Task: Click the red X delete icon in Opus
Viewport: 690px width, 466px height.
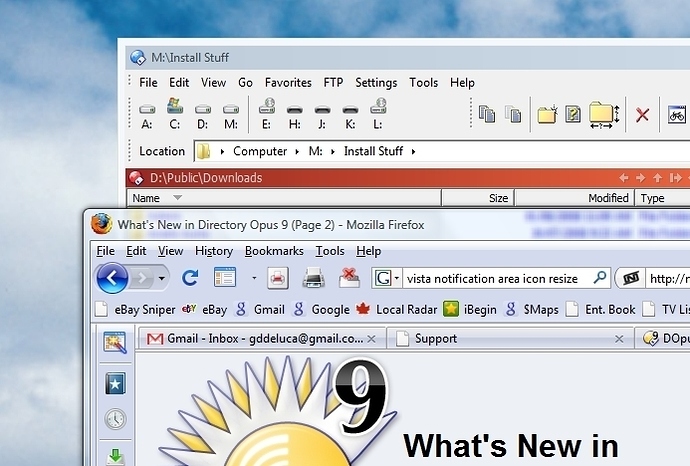Action: point(642,115)
